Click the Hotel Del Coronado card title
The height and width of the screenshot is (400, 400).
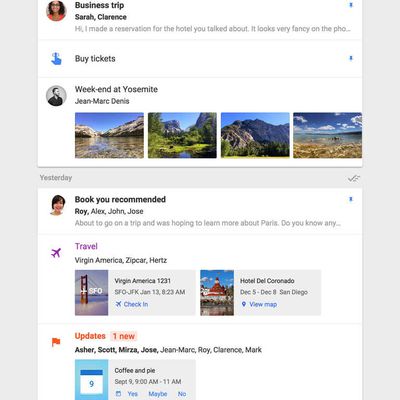point(267,281)
